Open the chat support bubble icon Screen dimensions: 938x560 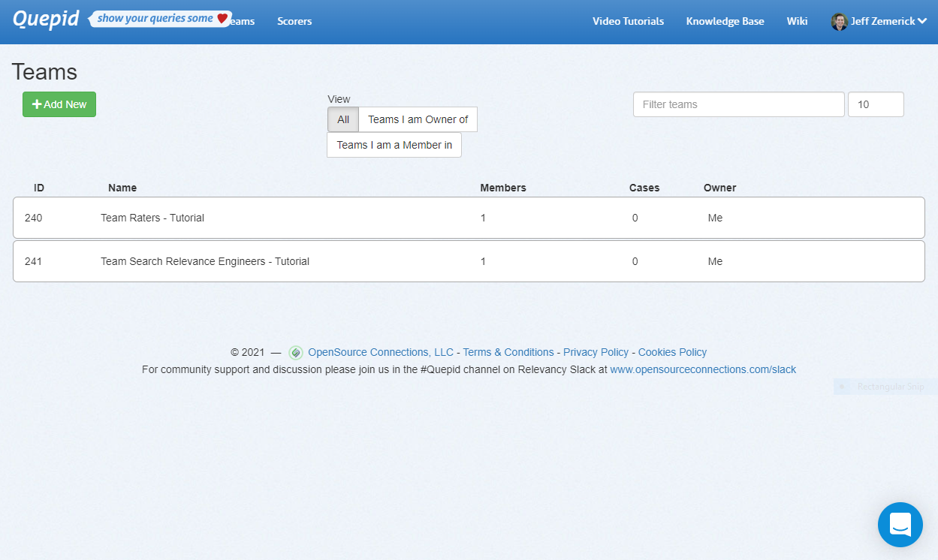click(900, 524)
